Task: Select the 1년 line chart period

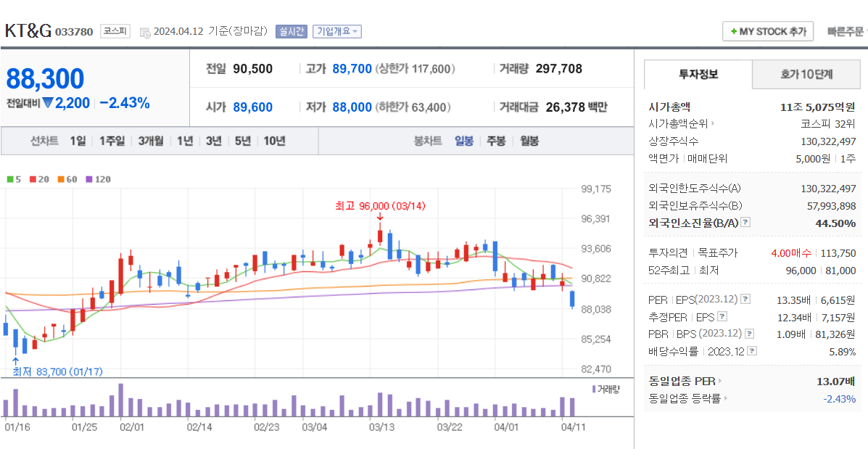Action: (184, 141)
